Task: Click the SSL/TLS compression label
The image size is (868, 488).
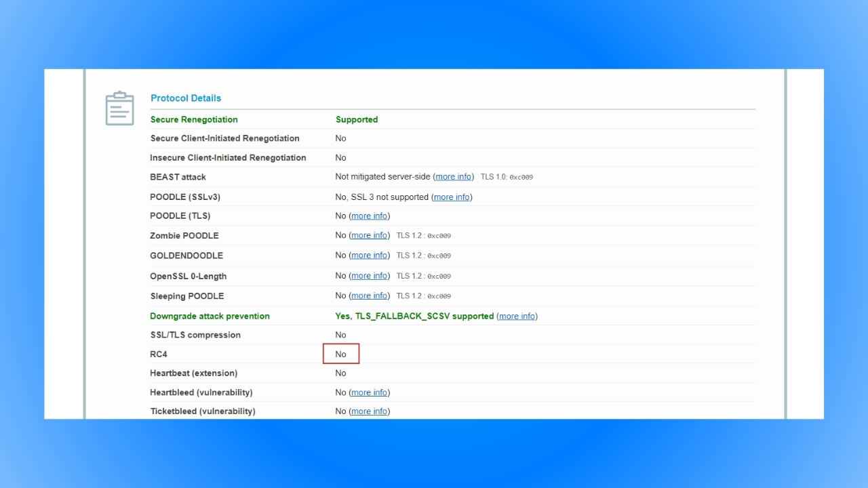Action: tap(195, 335)
